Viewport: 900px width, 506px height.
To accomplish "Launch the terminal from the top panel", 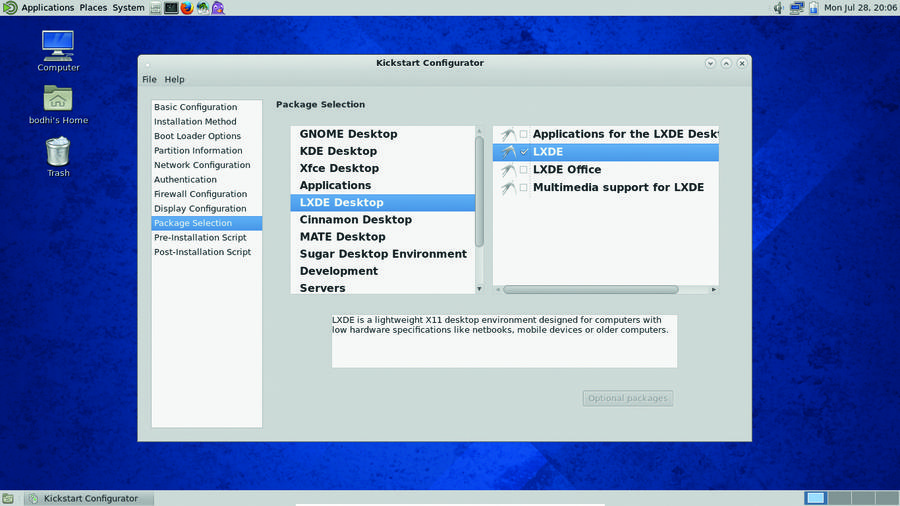I will (171, 8).
